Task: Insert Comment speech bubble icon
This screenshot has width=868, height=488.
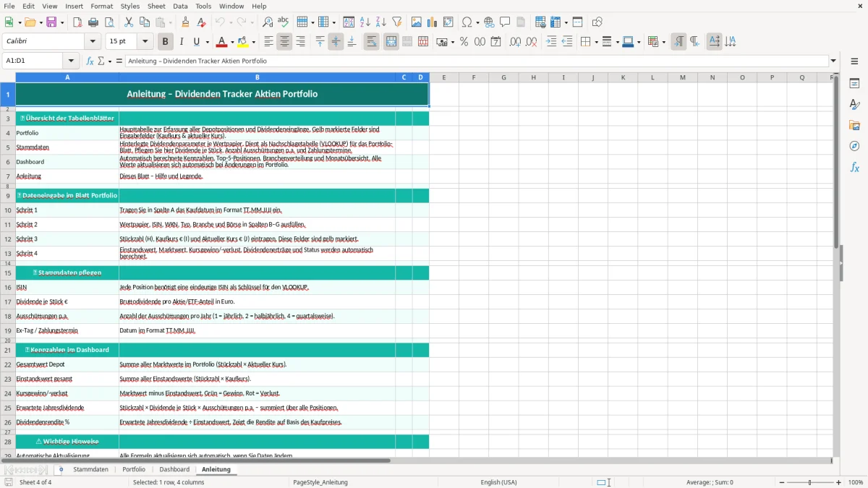Action: tap(506, 22)
